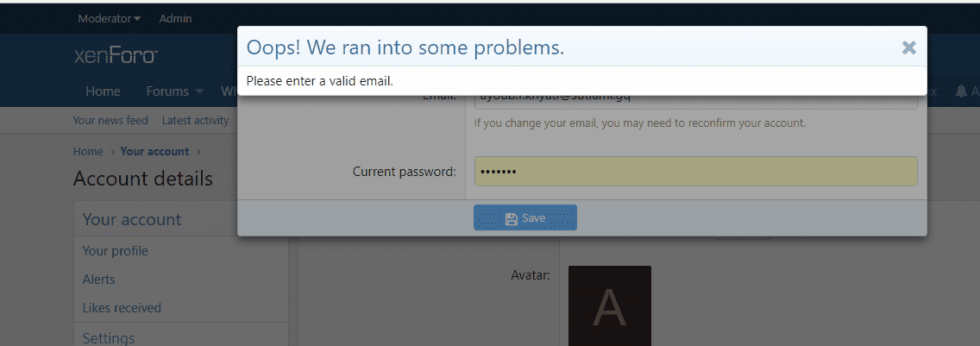The height and width of the screenshot is (346, 980).
Task: Open Your news feed
Action: pyautogui.click(x=110, y=121)
